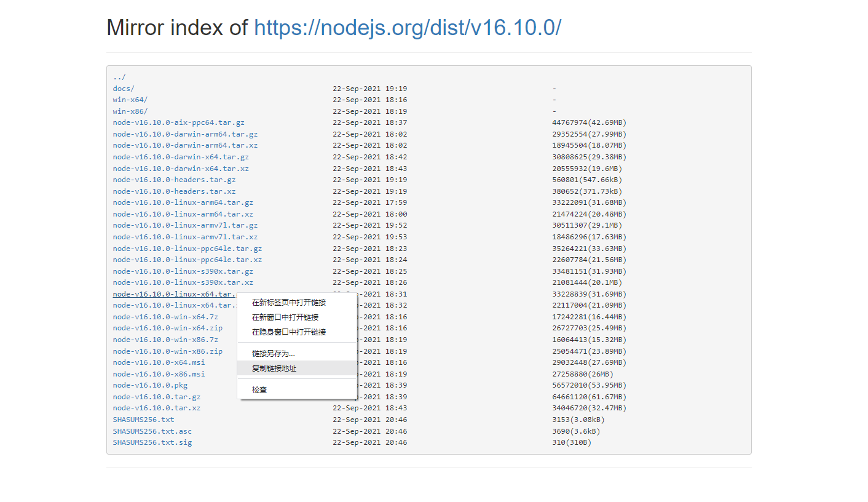Download node-v16.10.0-linux-arm64.tar.gz
The image size is (868, 502).
tap(183, 202)
